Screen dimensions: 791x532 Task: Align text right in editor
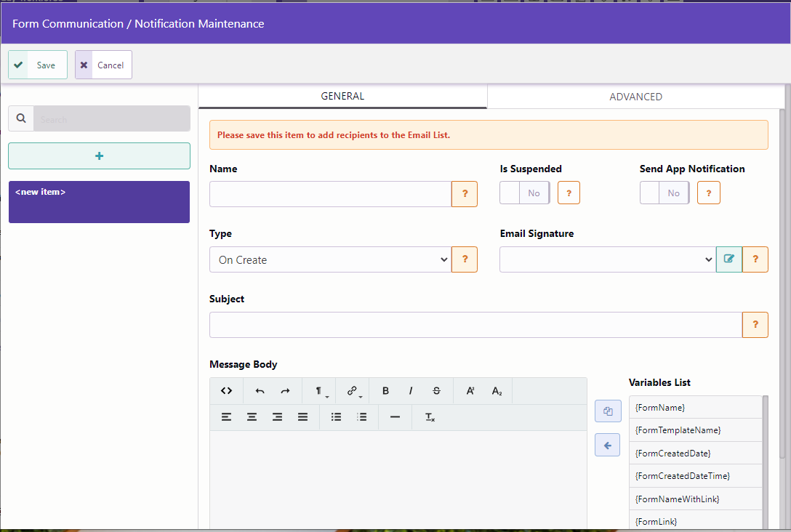point(277,417)
